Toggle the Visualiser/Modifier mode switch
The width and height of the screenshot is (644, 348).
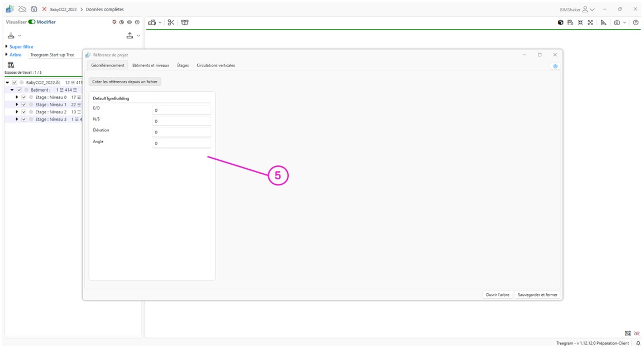[32, 22]
